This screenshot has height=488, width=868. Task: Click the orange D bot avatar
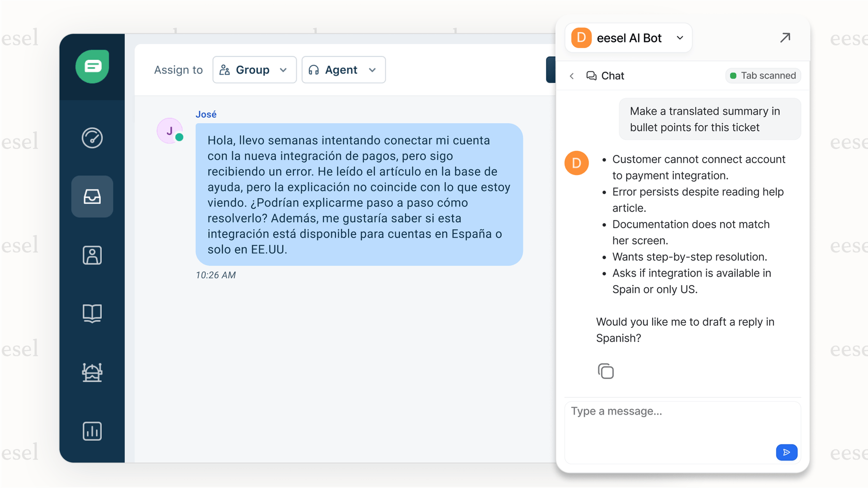tap(577, 163)
